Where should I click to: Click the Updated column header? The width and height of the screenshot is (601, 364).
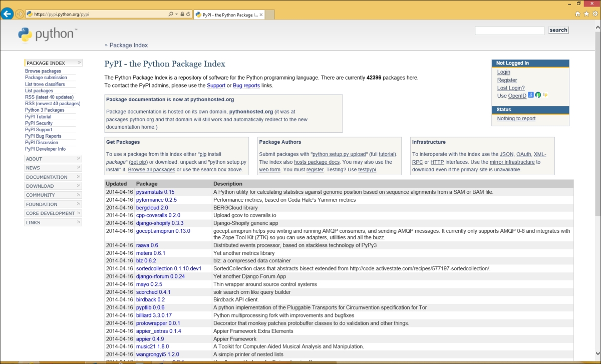pyautogui.click(x=116, y=184)
